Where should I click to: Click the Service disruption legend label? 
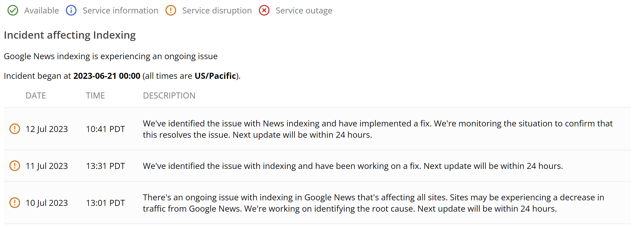[x=217, y=10]
